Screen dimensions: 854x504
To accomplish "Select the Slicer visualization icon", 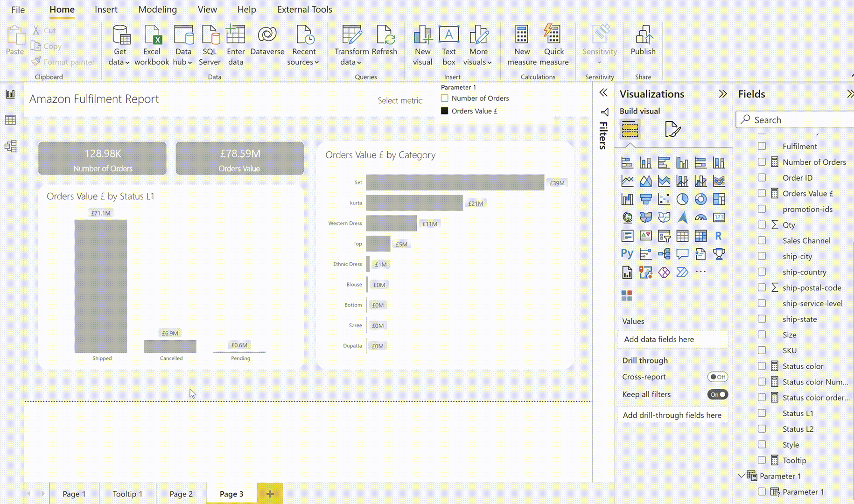I will 664,236.
